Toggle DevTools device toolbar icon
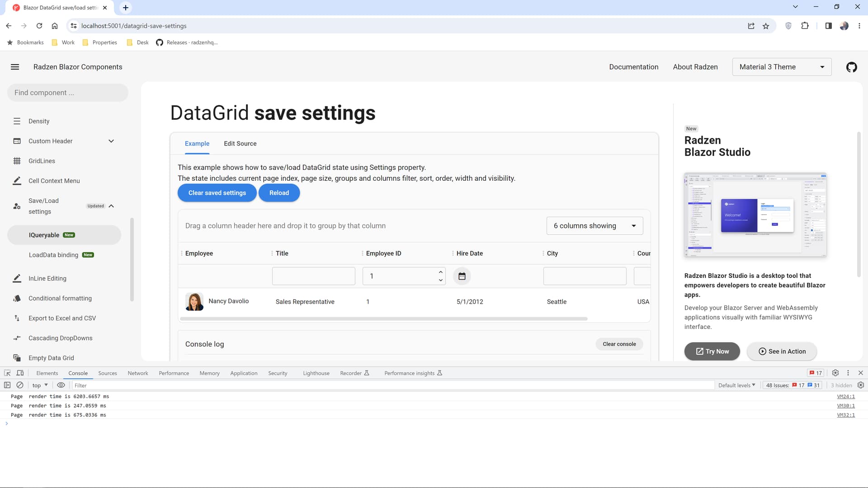Screen dimensions: 868x488 coord(20,373)
